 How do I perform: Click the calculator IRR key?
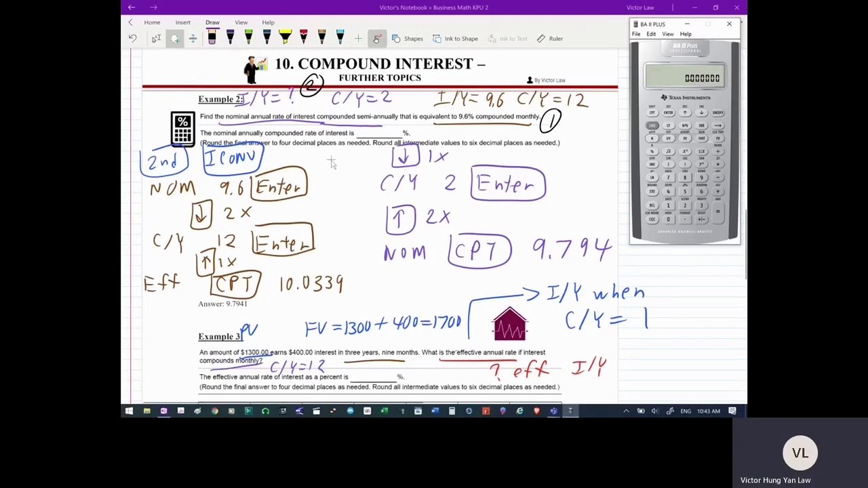click(702, 125)
